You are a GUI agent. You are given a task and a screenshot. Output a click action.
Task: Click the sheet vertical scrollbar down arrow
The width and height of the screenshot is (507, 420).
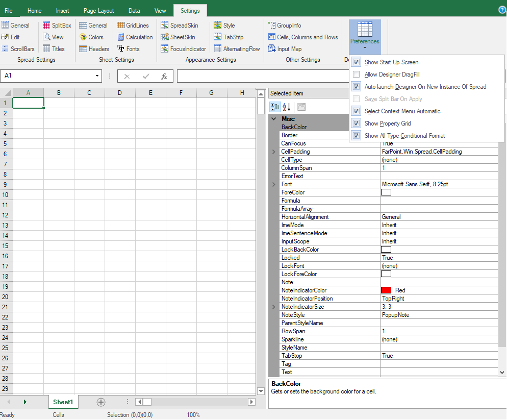261,391
